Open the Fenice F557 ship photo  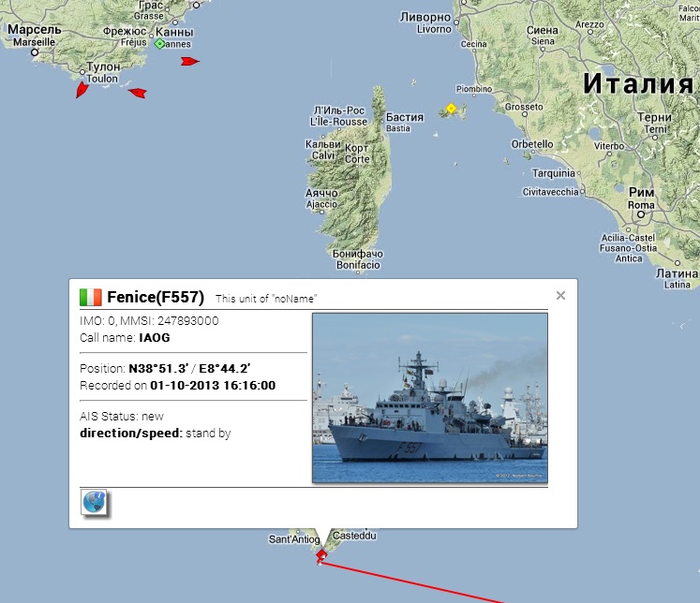(430, 398)
